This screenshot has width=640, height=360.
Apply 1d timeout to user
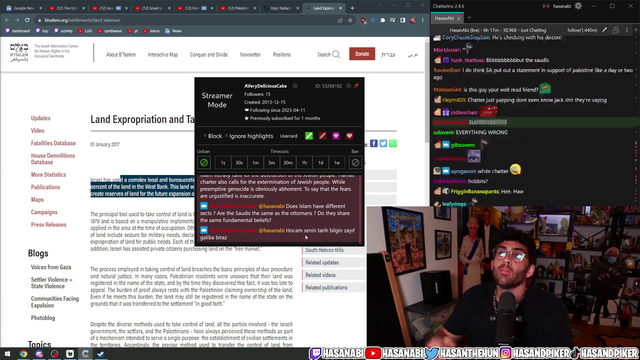pyautogui.click(x=321, y=162)
